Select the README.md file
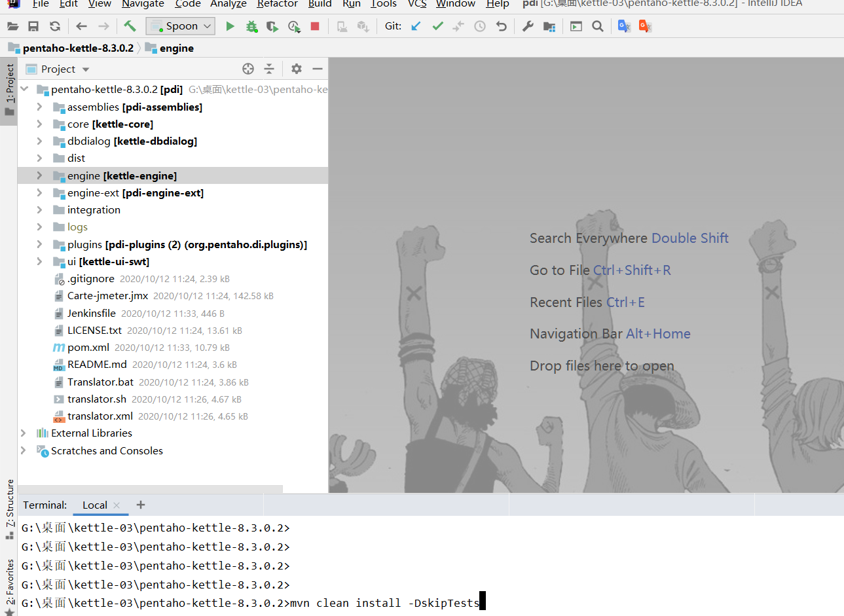 [173, 364]
